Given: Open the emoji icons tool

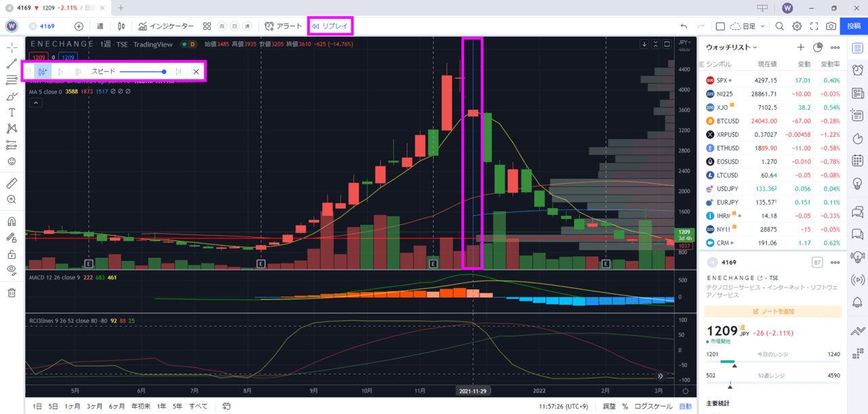Looking at the screenshot, I should tap(12, 161).
